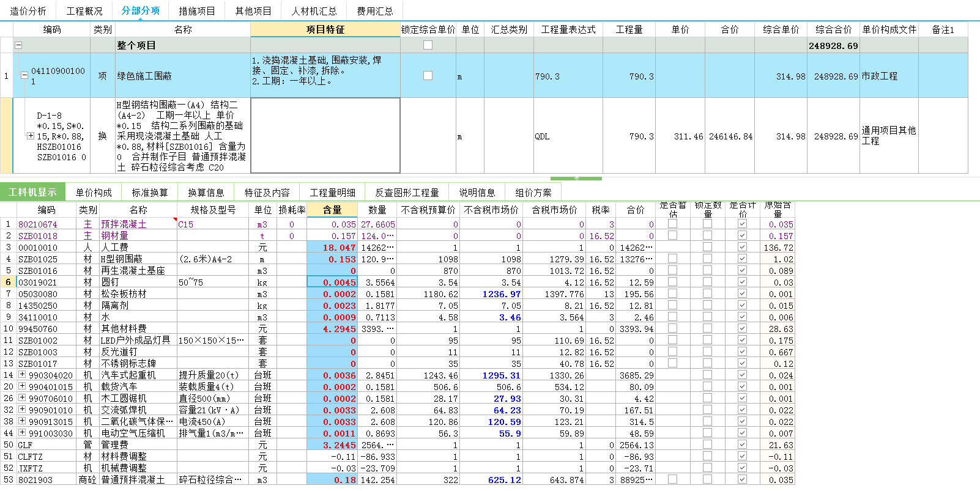
Task: Open the 标准换算 lower tab
Action: (150, 193)
